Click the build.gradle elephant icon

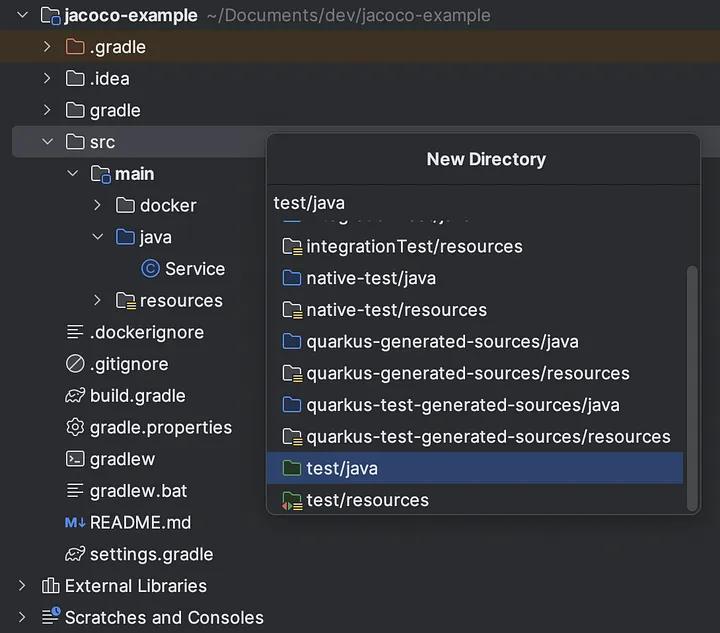click(75, 396)
